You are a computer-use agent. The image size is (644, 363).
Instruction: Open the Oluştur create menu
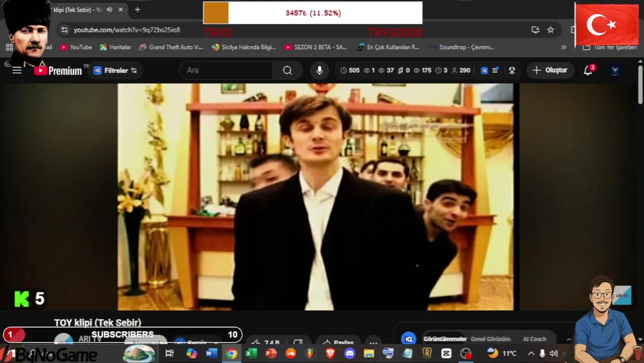point(550,70)
